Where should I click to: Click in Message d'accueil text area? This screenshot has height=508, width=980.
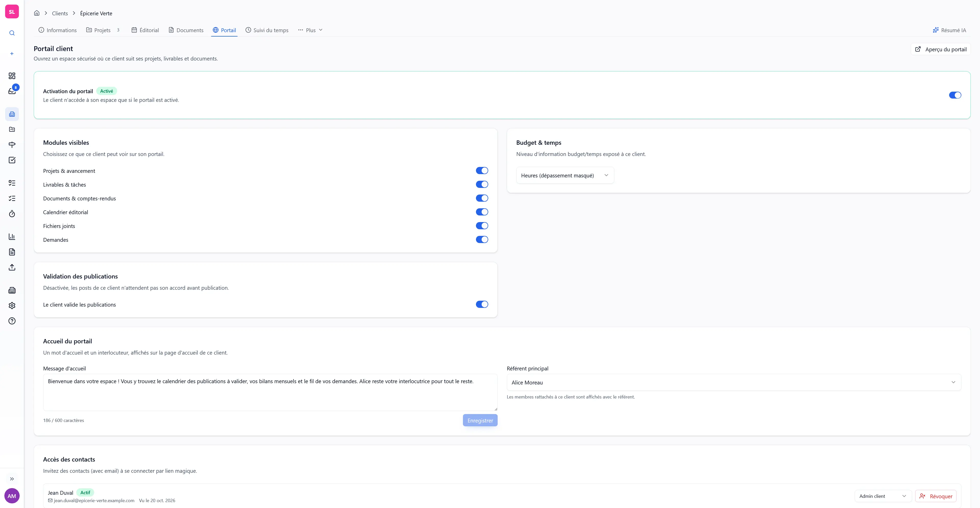(270, 392)
